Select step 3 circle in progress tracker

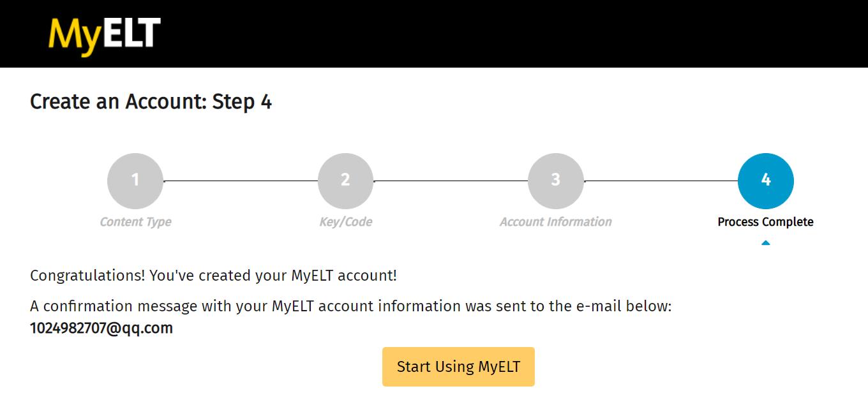[555, 181]
